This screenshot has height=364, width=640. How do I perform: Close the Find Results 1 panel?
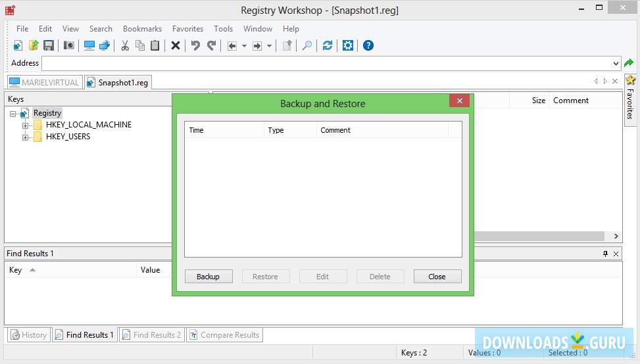pyautogui.click(x=616, y=254)
